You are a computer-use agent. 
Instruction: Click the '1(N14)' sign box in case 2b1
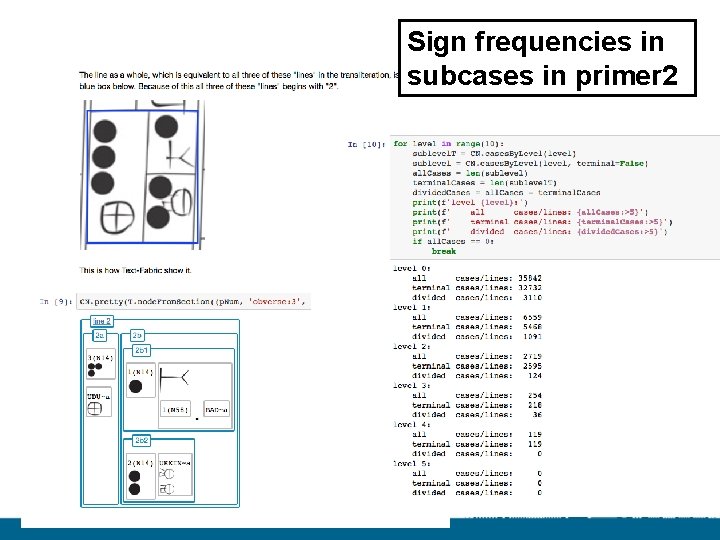click(x=141, y=380)
